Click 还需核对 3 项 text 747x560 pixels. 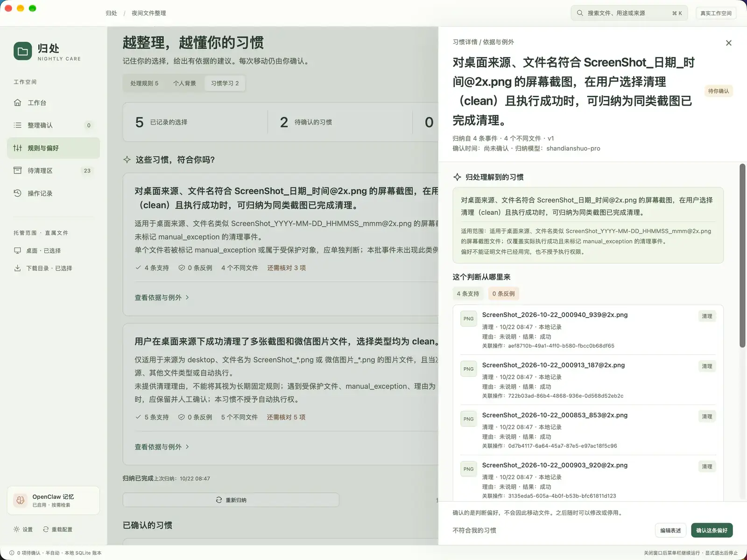(287, 268)
